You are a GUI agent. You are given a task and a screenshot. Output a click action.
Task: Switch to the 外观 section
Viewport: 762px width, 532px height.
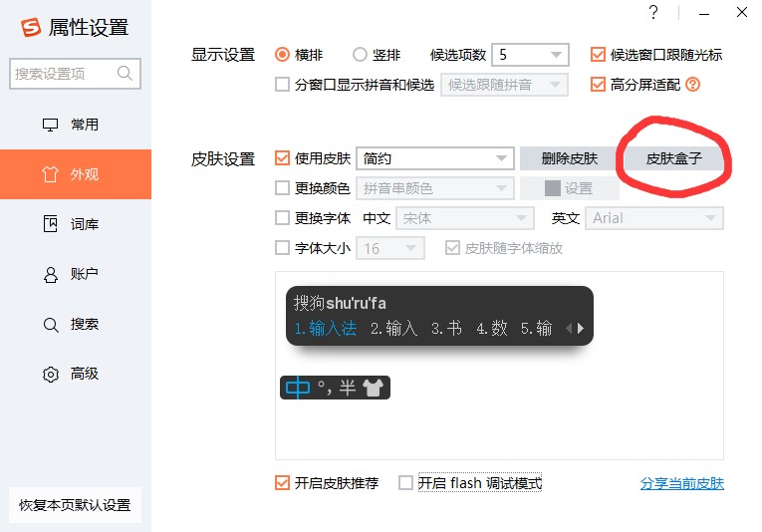click(76, 174)
